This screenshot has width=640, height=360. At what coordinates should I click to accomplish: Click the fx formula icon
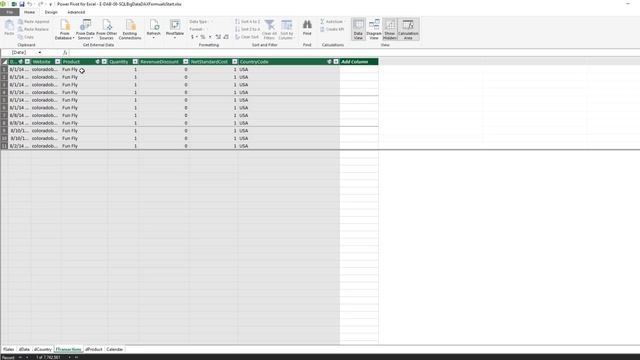(65, 53)
